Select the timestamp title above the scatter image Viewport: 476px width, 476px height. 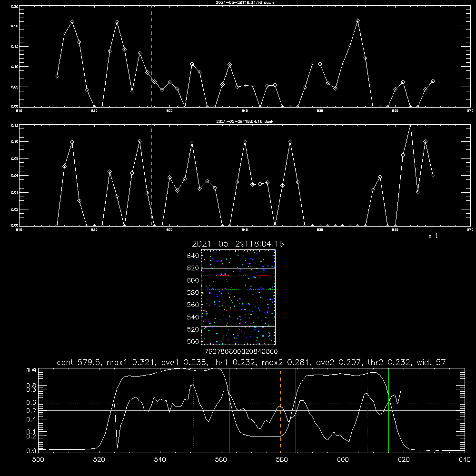(x=238, y=244)
